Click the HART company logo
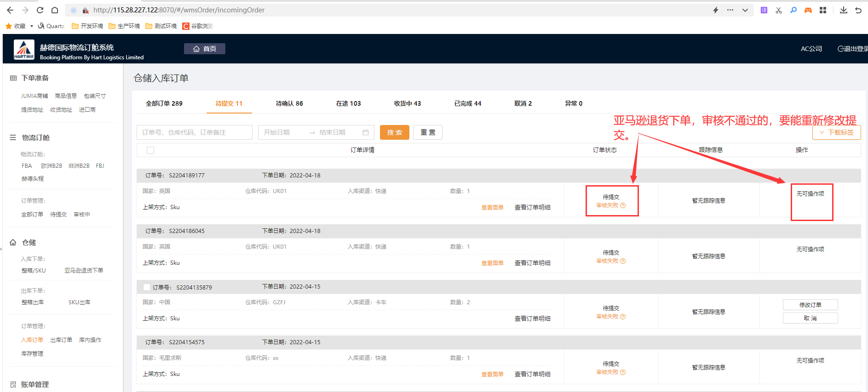868x392 pixels. tap(24, 50)
